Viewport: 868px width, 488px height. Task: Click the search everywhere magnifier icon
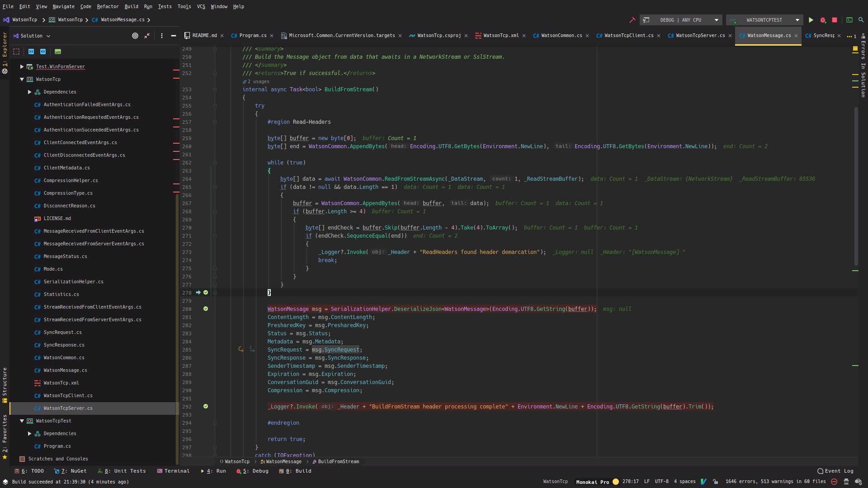click(861, 20)
